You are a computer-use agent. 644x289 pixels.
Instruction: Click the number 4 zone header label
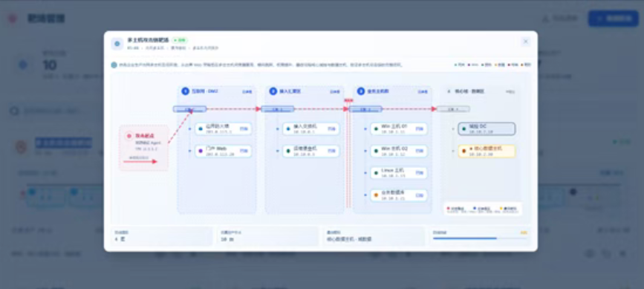point(449,91)
